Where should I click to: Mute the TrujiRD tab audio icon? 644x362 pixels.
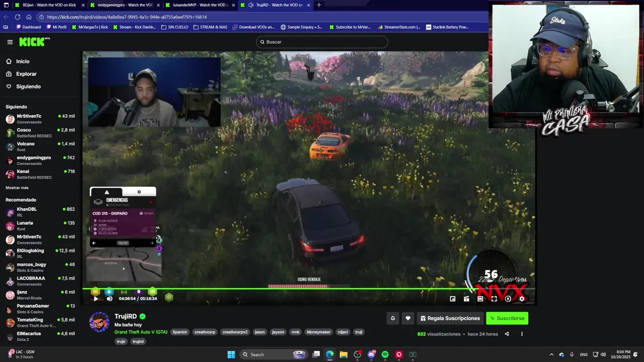tap(251, 5)
